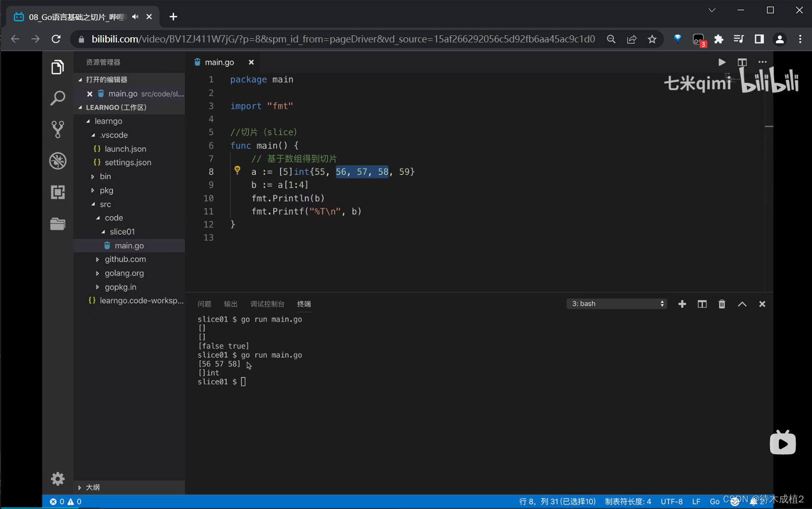Image resolution: width=812 pixels, height=509 pixels.
Task: Run code with the play icon
Action: 722,62
